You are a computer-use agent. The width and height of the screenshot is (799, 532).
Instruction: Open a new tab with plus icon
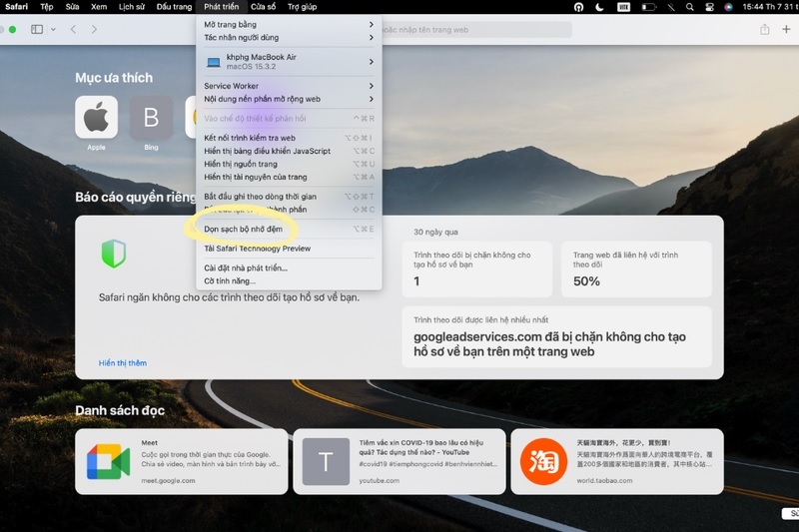pyautogui.click(x=786, y=30)
